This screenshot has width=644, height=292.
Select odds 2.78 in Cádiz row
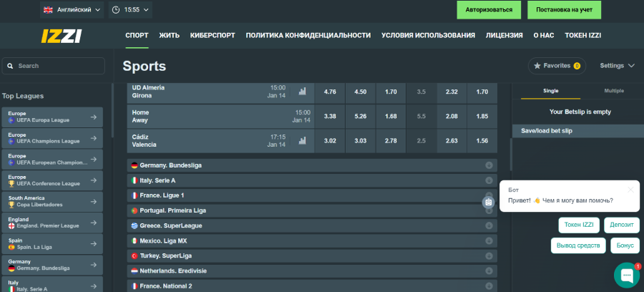point(391,141)
